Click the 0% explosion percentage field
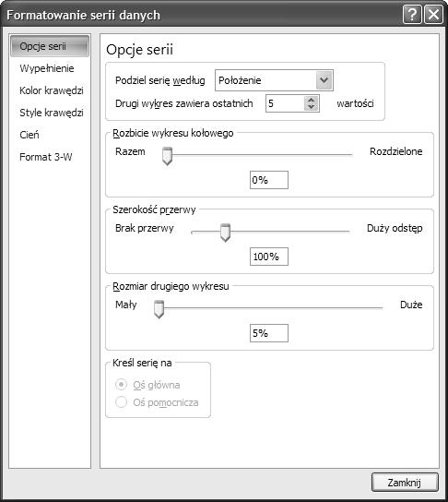The width and height of the screenshot is (448, 502). [269, 180]
